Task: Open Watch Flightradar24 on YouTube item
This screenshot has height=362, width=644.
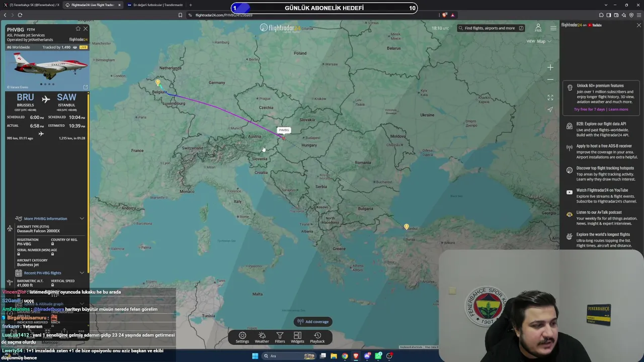Action: pyautogui.click(x=601, y=196)
